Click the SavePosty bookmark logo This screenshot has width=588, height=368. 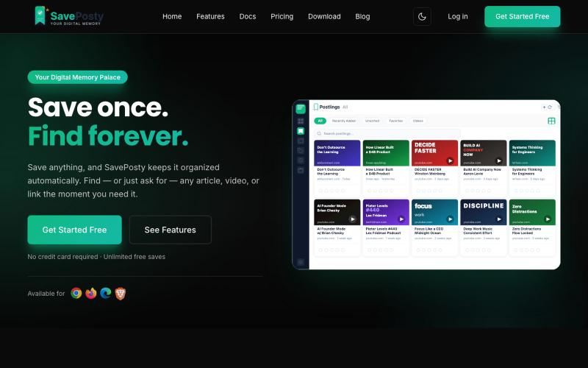(x=40, y=15)
